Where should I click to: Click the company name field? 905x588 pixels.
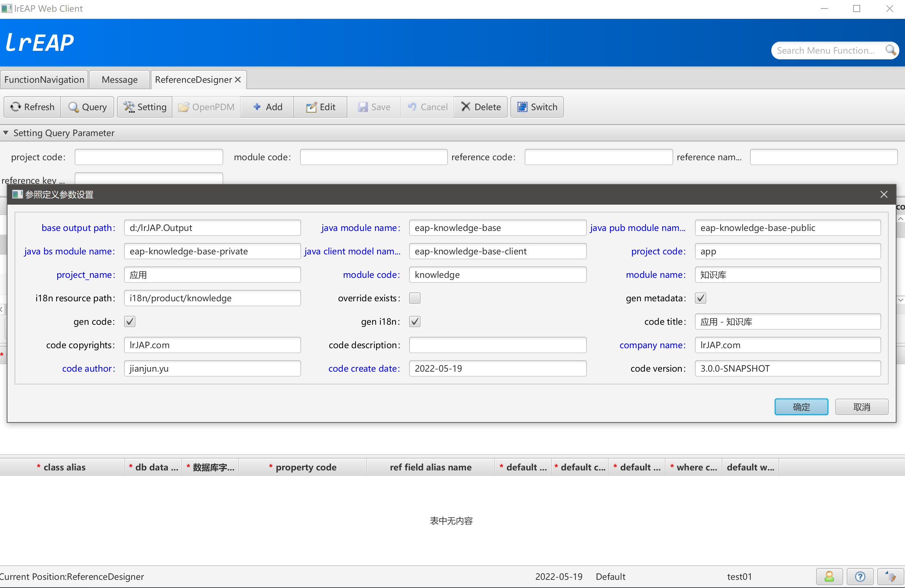(x=788, y=345)
